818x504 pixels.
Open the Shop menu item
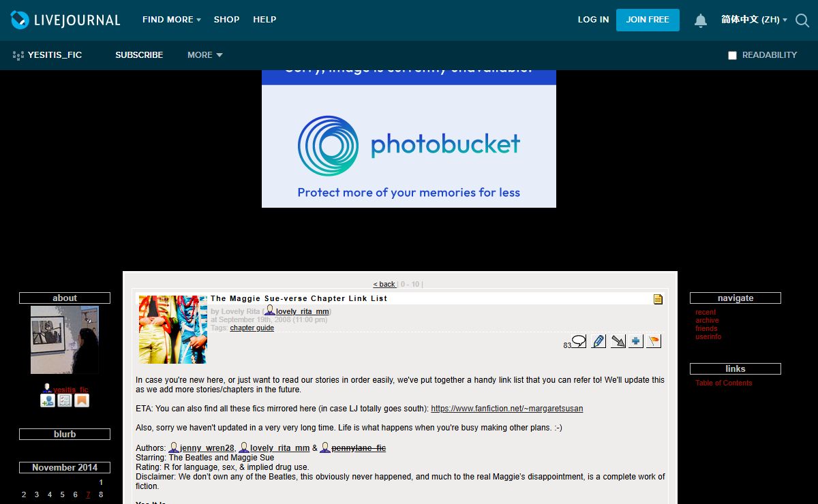(x=226, y=20)
